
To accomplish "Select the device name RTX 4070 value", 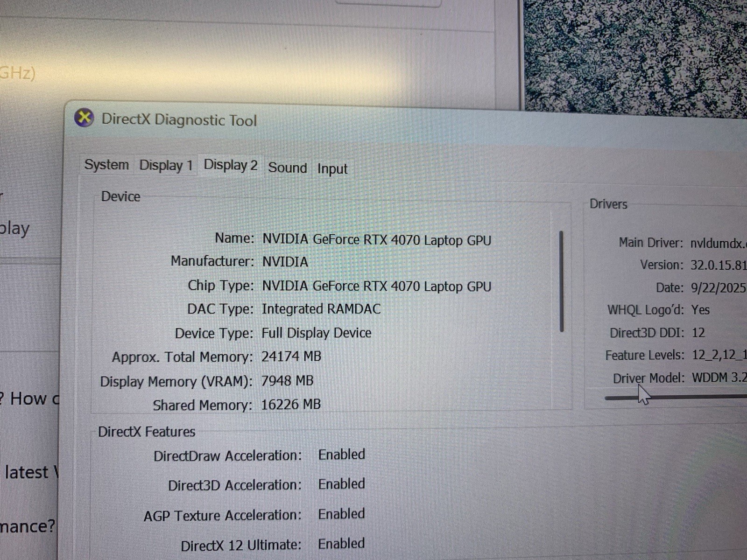I will click(x=377, y=240).
